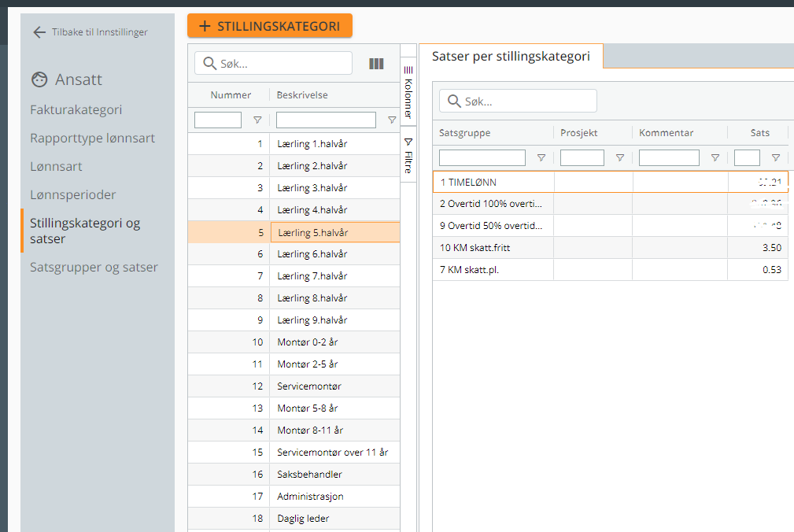Click magnifier icon in Satser search box
Image resolution: width=794 pixels, height=532 pixels.
pyautogui.click(x=454, y=102)
